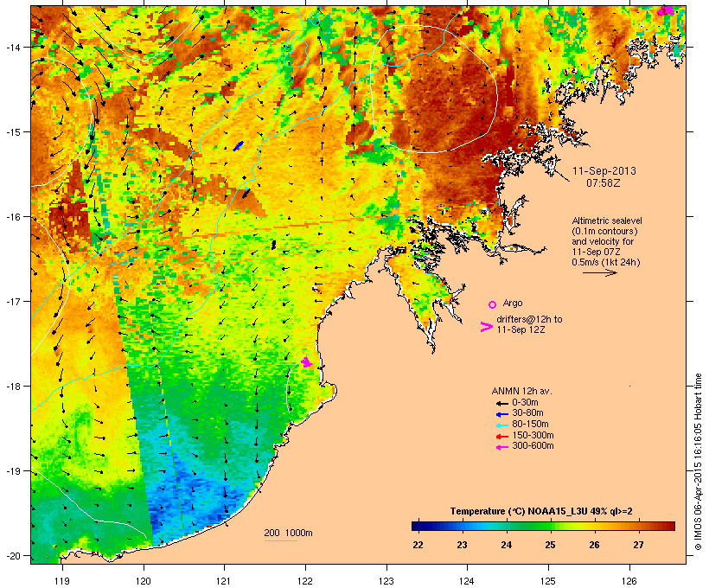Click the ANMN 12h av. heading
The width and height of the screenshot is (709, 588).
[x=521, y=391]
